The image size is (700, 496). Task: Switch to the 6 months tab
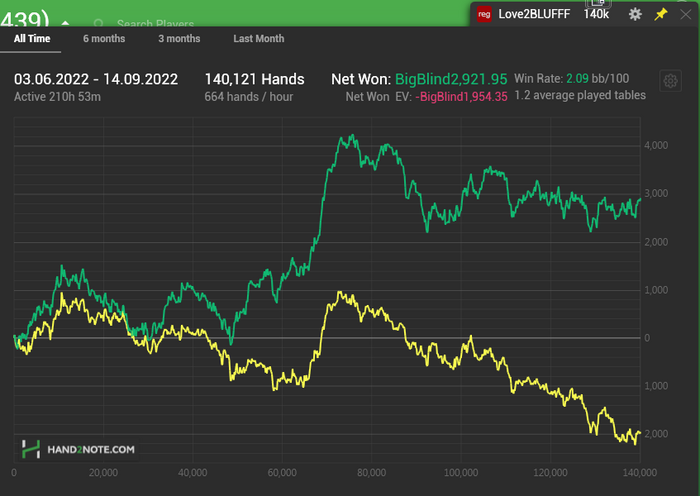pos(104,39)
